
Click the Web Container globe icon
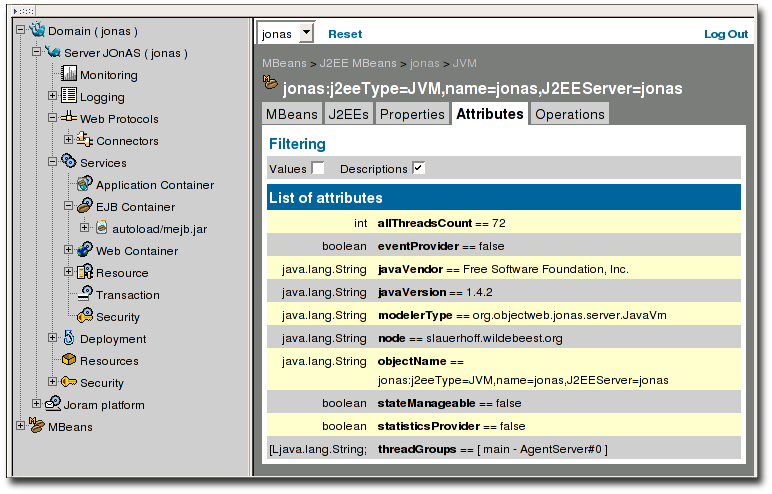tap(85, 250)
